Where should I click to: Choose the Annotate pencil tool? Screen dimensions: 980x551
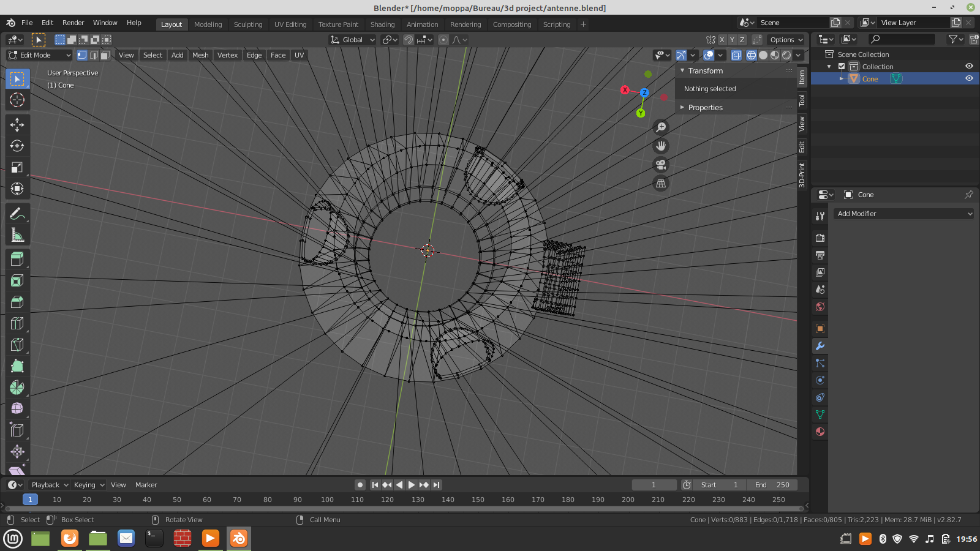click(x=17, y=214)
